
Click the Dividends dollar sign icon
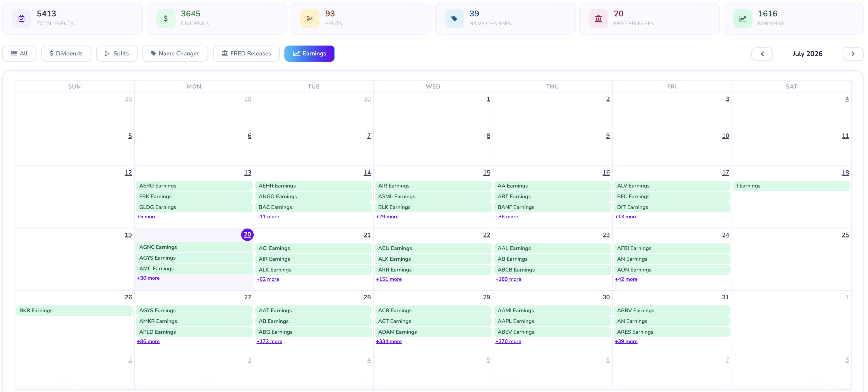[x=166, y=18]
